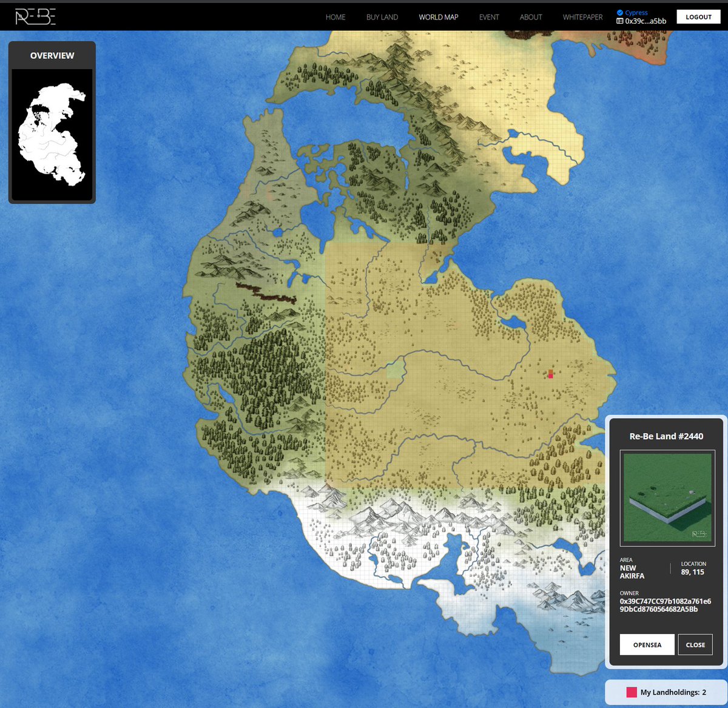The image size is (728, 708).
Task: Select WORLD MAP in navigation
Action: [x=439, y=17]
